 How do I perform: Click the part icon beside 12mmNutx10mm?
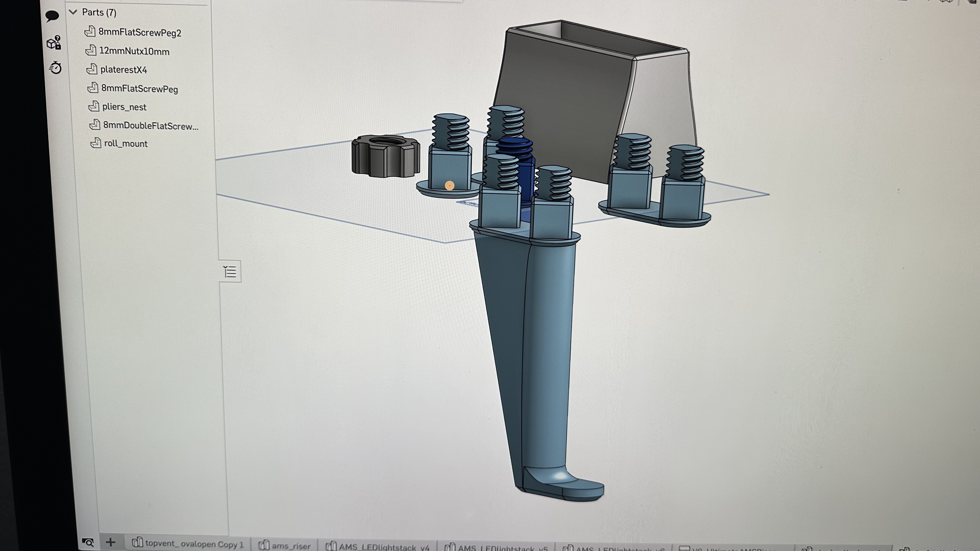[x=91, y=50]
